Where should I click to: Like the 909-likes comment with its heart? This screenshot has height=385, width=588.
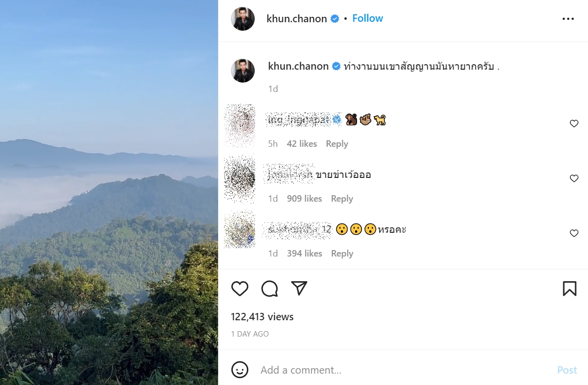pyautogui.click(x=574, y=178)
